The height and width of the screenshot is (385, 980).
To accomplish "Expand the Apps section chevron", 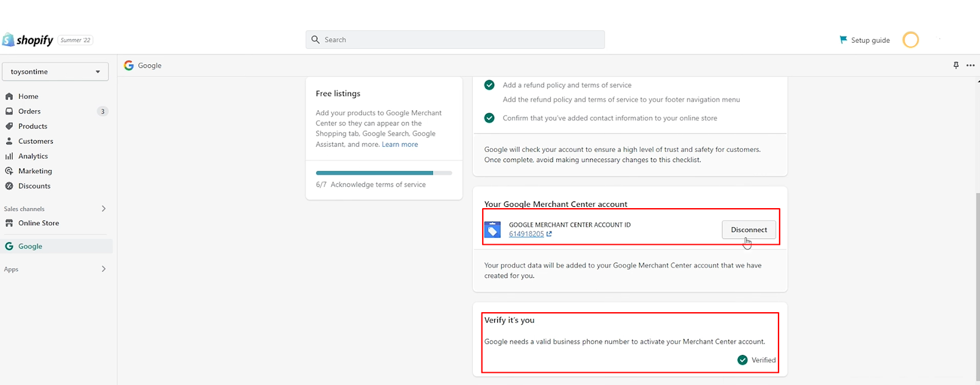I will 104,269.
